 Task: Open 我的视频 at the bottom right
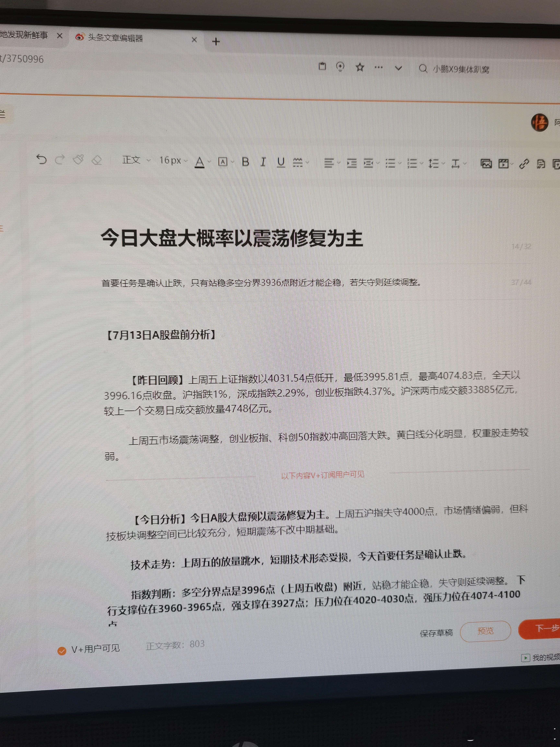pos(541,658)
